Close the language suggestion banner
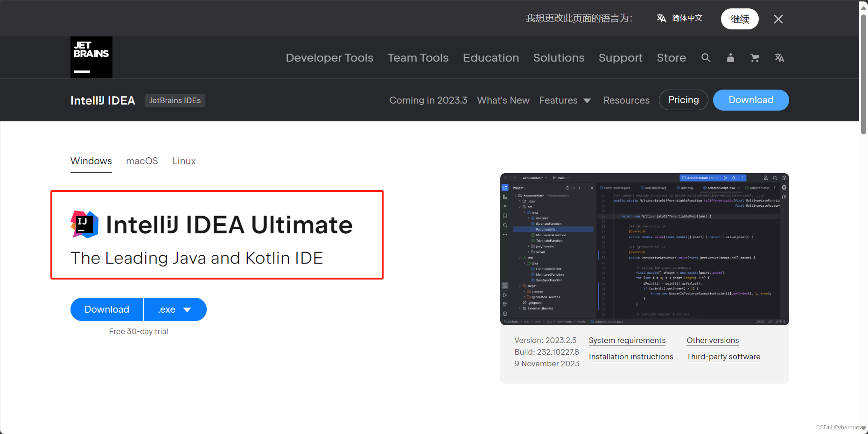Screen dimensions: 868x434 pos(778,19)
